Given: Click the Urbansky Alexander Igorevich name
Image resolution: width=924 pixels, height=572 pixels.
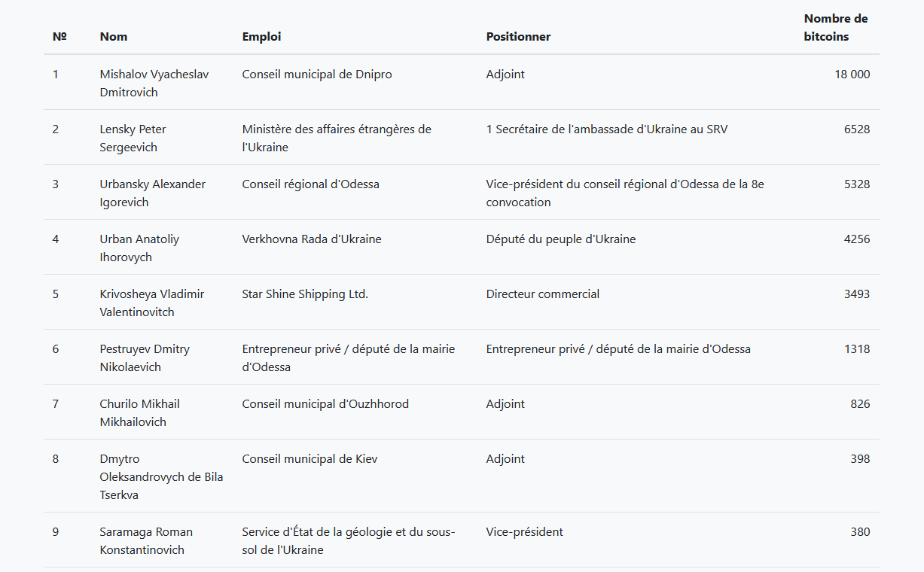Looking at the screenshot, I should point(152,193).
